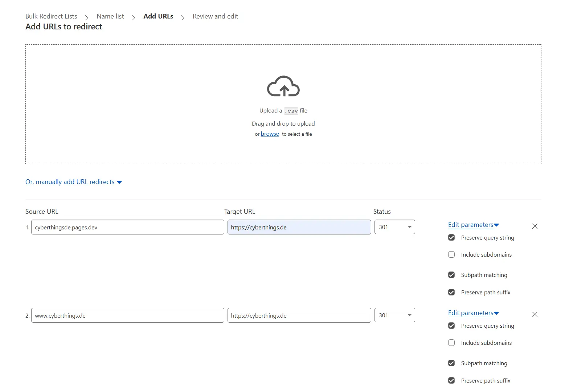Collapse Edit parameters for row 1
This screenshot has height=392, width=569.
tap(474, 225)
